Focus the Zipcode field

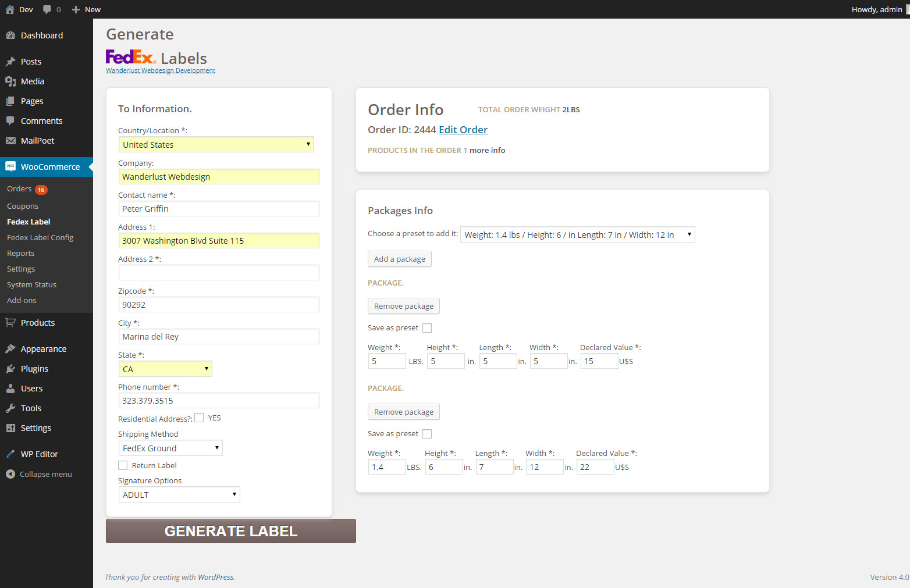click(x=219, y=304)
